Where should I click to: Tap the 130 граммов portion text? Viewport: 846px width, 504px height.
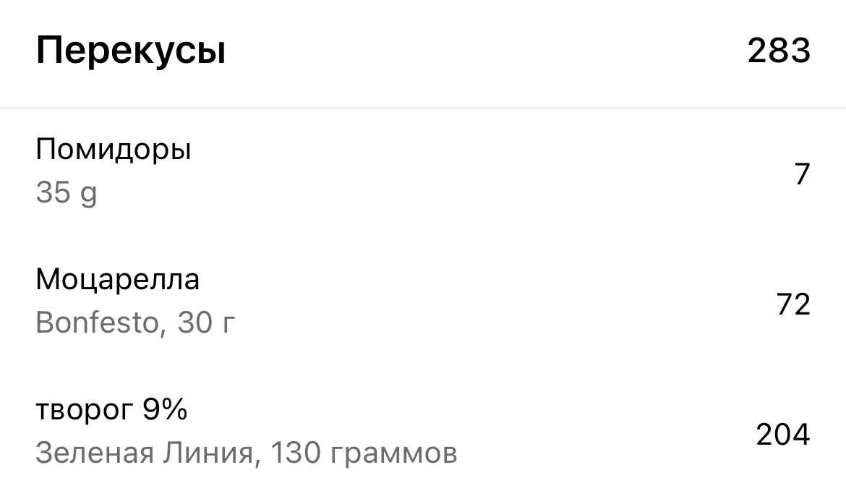364,453
